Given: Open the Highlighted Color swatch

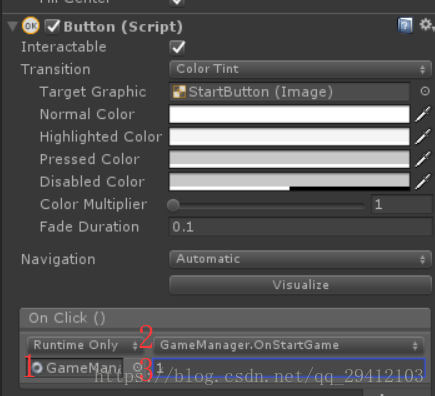Looking at the screenshot, I should point(289,137).
